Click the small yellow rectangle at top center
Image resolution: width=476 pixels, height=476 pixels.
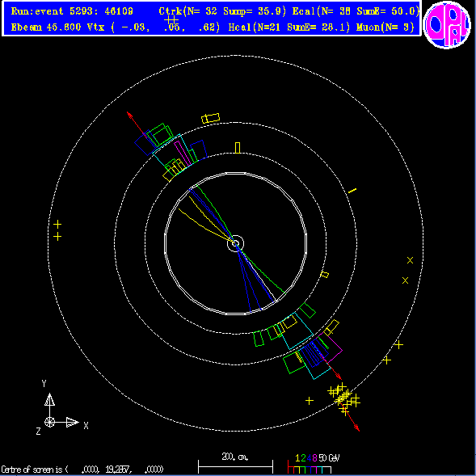click(238, 148)
